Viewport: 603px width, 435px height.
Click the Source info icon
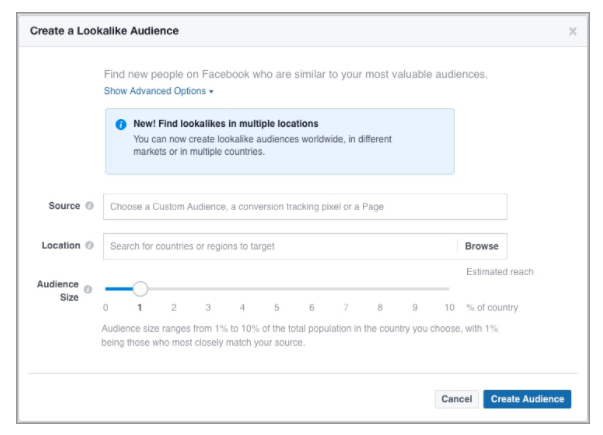pyautogui.click(x=90, y=206)
